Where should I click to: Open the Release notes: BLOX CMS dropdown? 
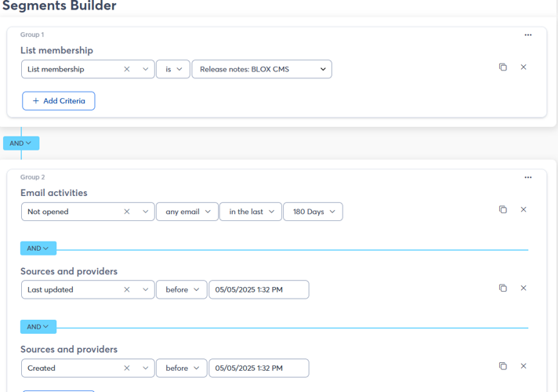tap(262, 69)
